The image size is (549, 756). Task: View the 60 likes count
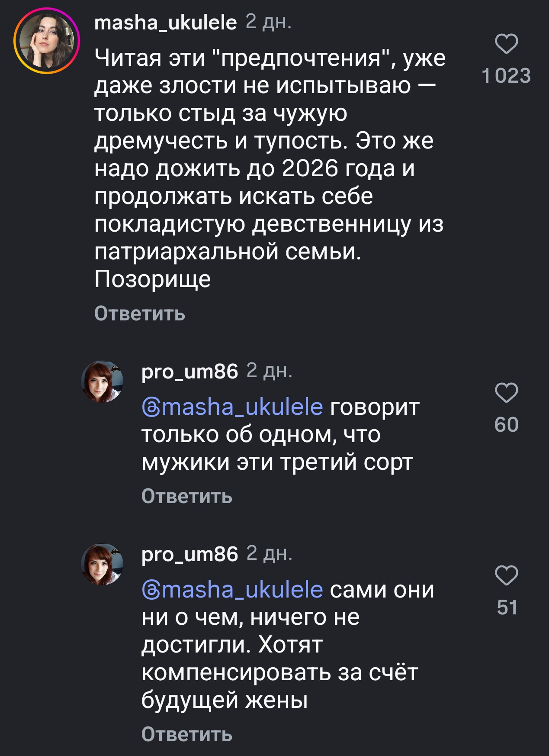506,425
